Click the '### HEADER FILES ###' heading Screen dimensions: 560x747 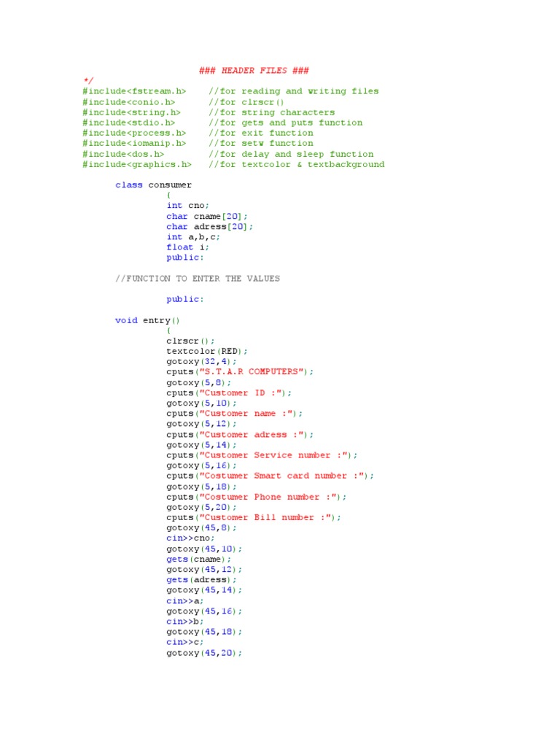point(254,71)
